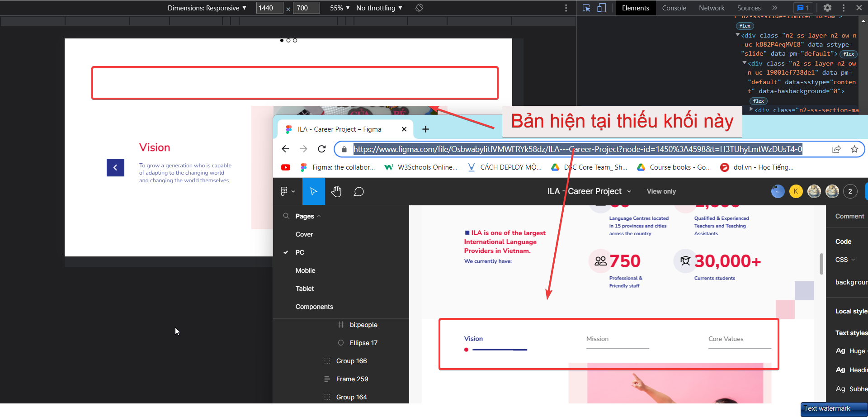Show the 2 additional collaborators
The width and height of the screenshot is (868, 417).
pos(850,191)
